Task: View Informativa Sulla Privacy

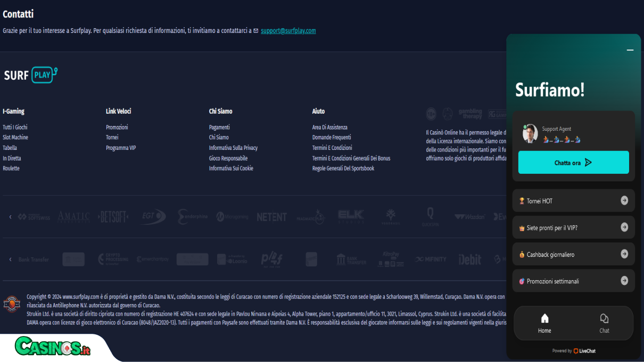Action: [233, 148]
